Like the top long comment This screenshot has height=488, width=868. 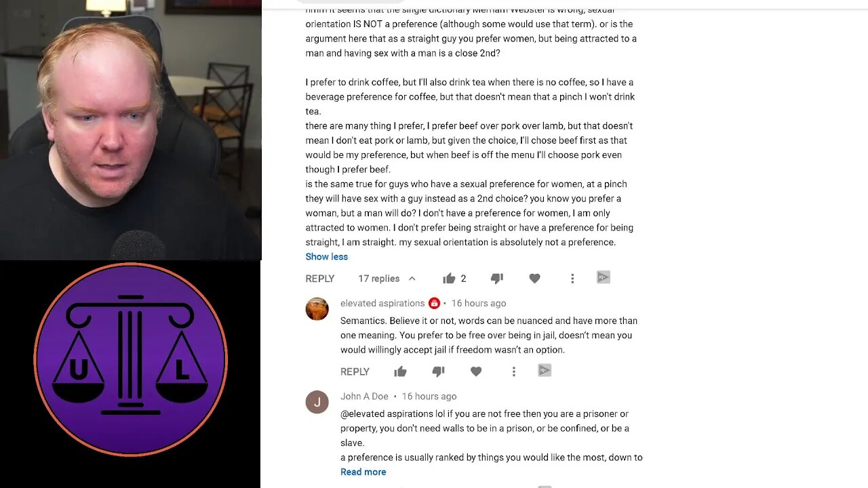449,279
